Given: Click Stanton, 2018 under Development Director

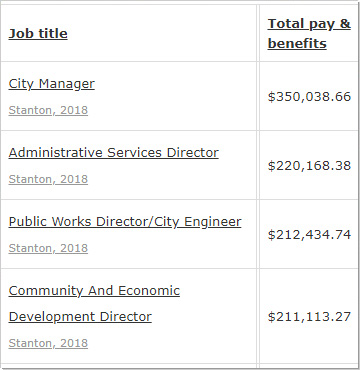Looking at the screenshot, I should click(x=48, y=343).
